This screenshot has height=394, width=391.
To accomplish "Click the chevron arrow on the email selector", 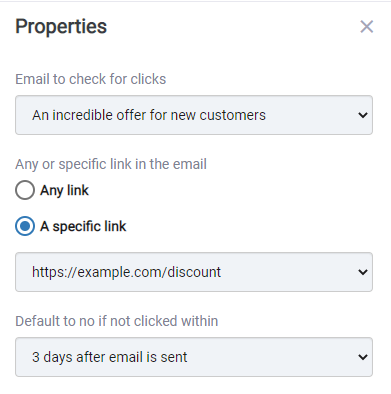I will coord(363,115).
